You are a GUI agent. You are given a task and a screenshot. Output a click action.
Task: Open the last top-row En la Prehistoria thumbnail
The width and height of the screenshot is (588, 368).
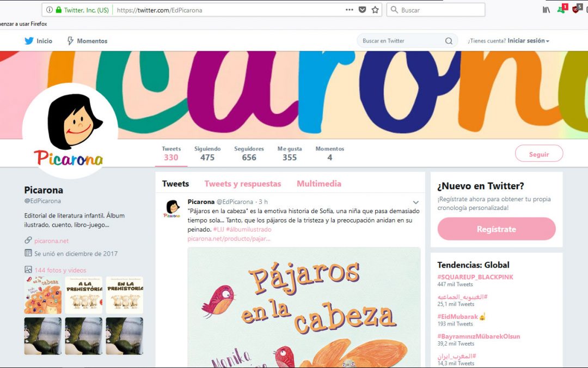(x=125, y=295)
